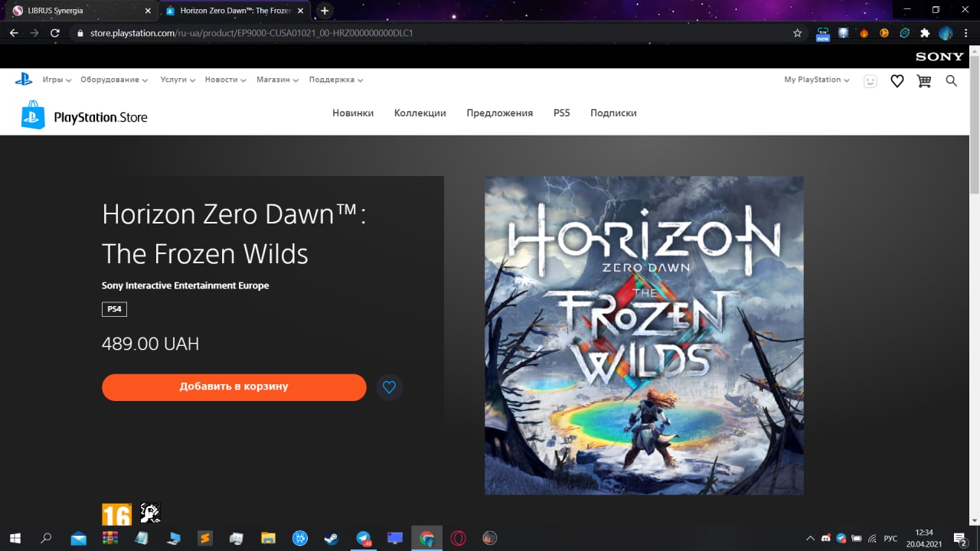980x551 pixels.
Task: Expand the Новости dropdown menu
Action: tap(225, 80)
